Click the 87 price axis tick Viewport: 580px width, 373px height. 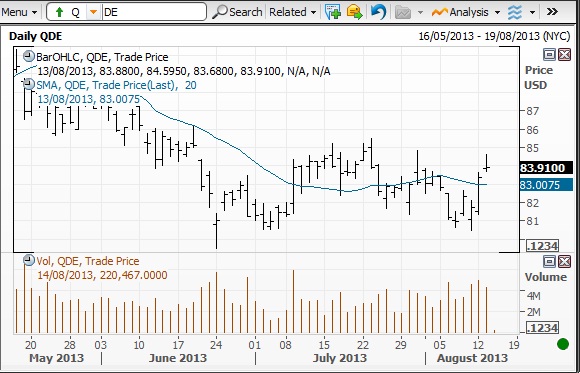(x=533, y=111)
